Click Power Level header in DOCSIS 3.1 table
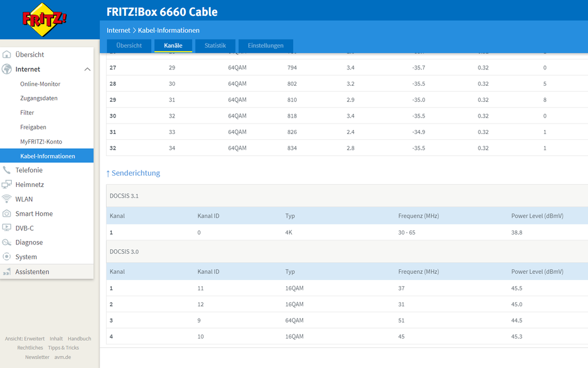The width and height of the screenshot is (588, 368). tap(537, 216)
